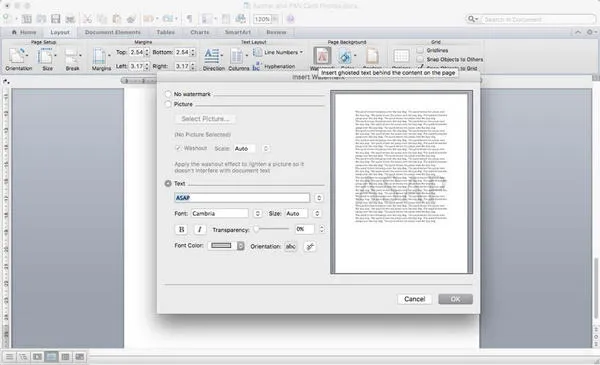Click the Top margin value field
Viewport: 600px width, 365px height.
coord(136,52)
